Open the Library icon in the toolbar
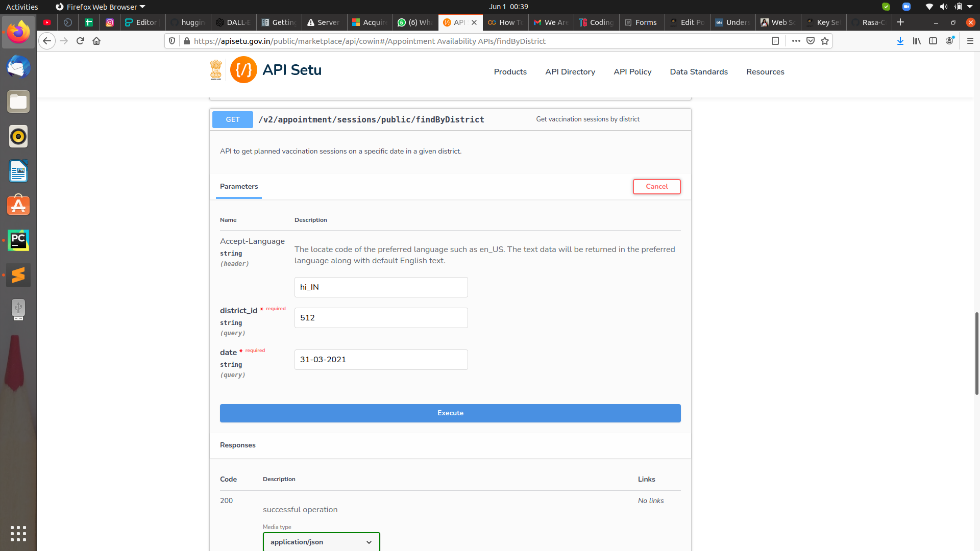This screenshot has height=551, width=980. pyautogui.click(x=917, y=41)
